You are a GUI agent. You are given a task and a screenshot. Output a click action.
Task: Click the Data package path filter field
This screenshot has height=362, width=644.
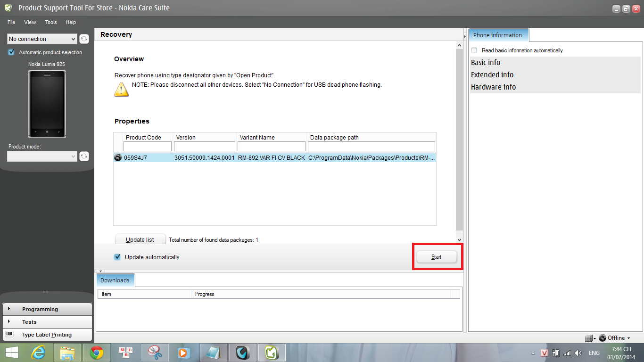(x=372, y=147)
